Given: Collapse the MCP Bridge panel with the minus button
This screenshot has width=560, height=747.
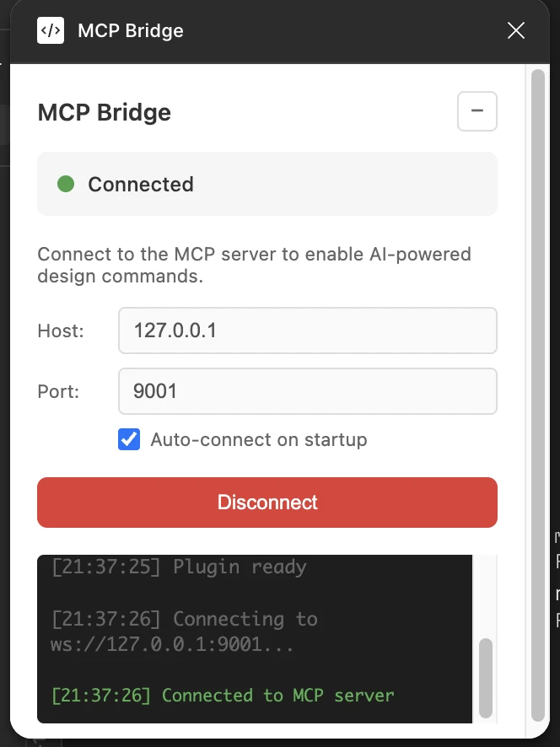Looking at the screenshot, I should point(477,110).
